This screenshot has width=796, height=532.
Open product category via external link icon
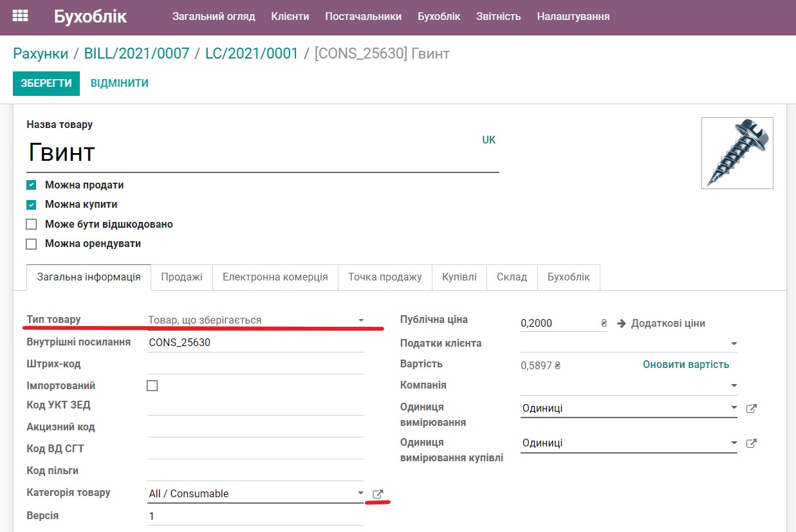pyautogui.click(x=378, y=494)
